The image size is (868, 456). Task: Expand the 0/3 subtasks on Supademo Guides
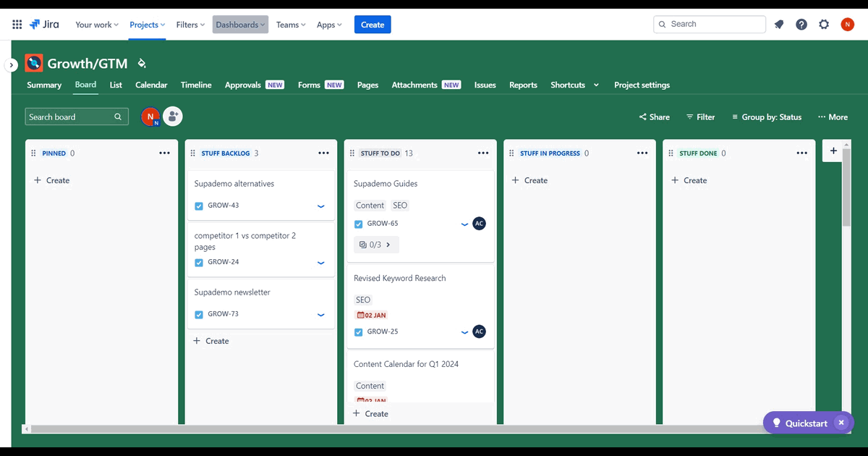click(x=376, y=245)
